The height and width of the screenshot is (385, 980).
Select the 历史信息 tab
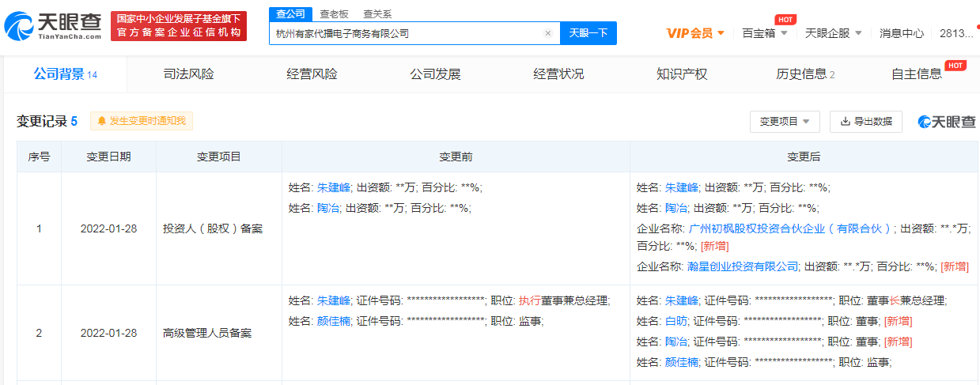[x=804, y=74]
